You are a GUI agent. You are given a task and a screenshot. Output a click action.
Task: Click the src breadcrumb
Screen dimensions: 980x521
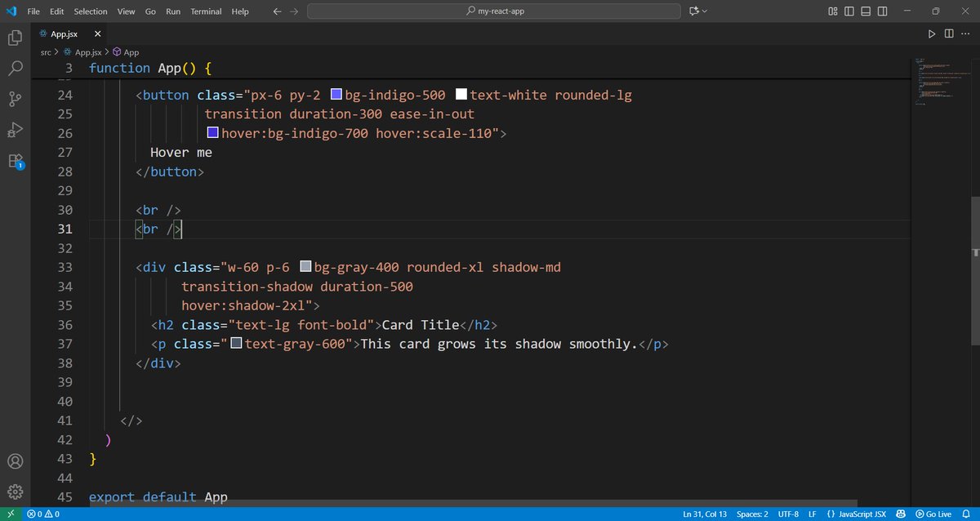point(46,52)
